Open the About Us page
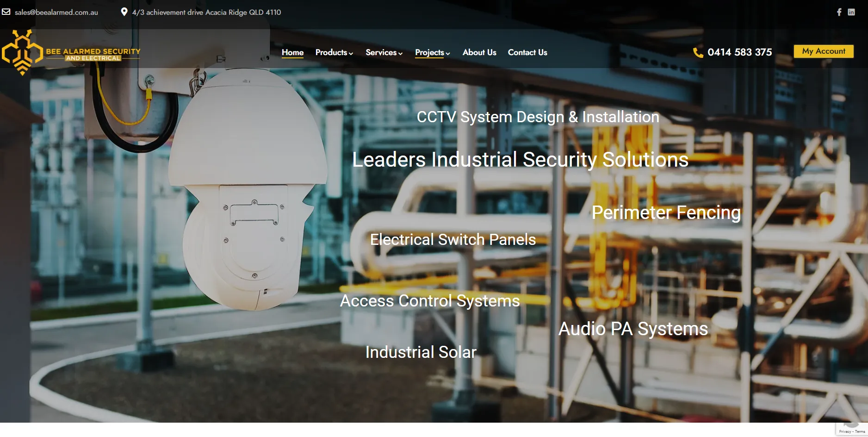This screenshot has height=437, width=868. (479, 52)
